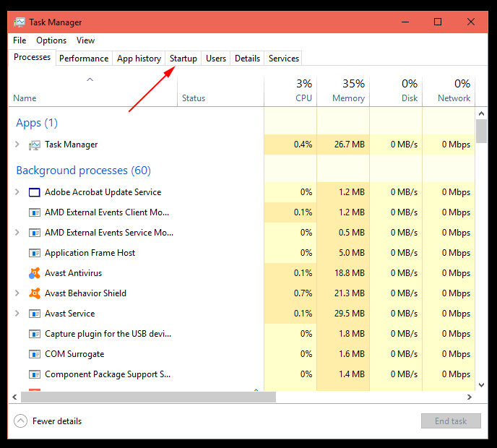Click the vertical scrollbar up arrow

click(x=481, y=113)
